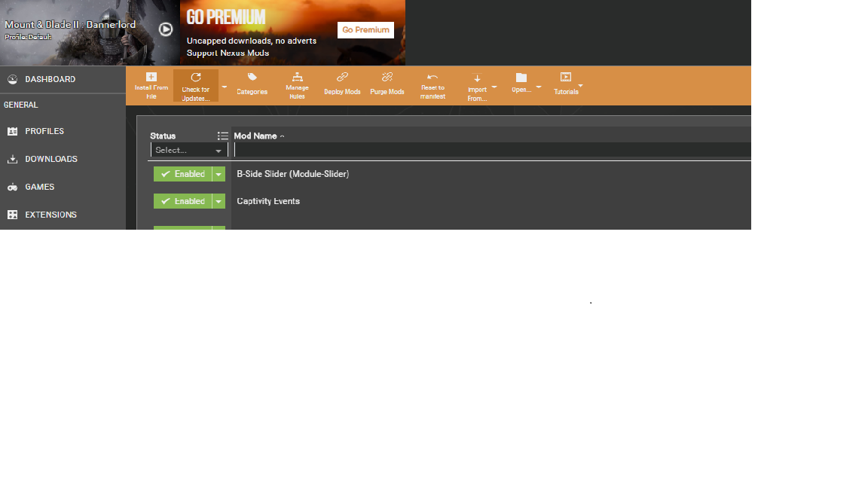
Task: Expand Check for Updates dropdown arrow
Action: coord(225,87)
